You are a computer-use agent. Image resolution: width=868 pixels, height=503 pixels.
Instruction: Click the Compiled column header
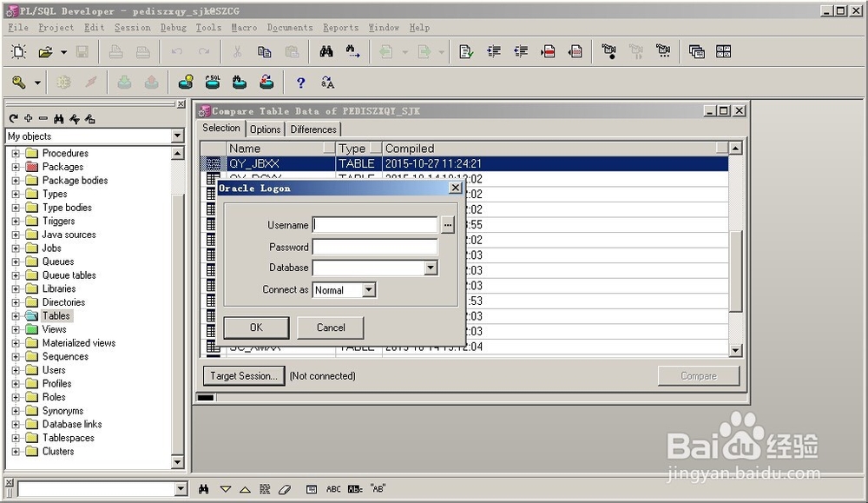click(555, 149)
